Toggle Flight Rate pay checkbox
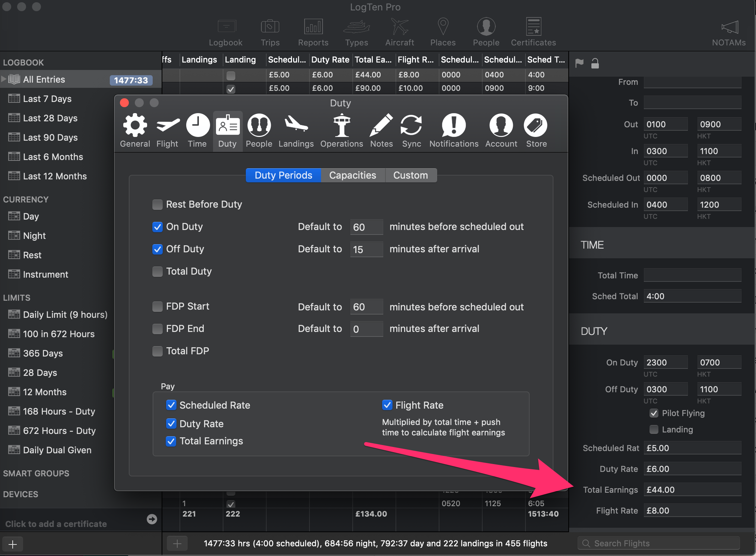This screenshot has width=756, height=556. (387, 405)
